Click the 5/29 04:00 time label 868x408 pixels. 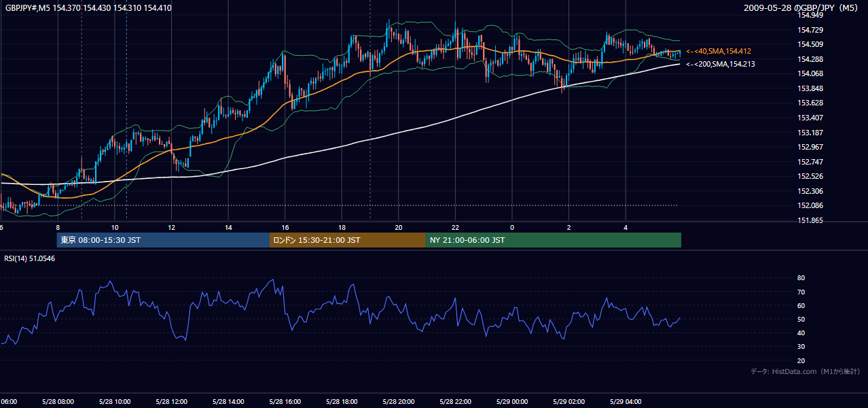point(625,402)
